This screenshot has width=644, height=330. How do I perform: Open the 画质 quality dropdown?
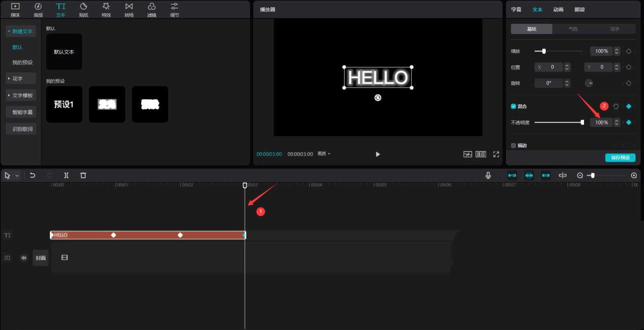click(324, 154)
